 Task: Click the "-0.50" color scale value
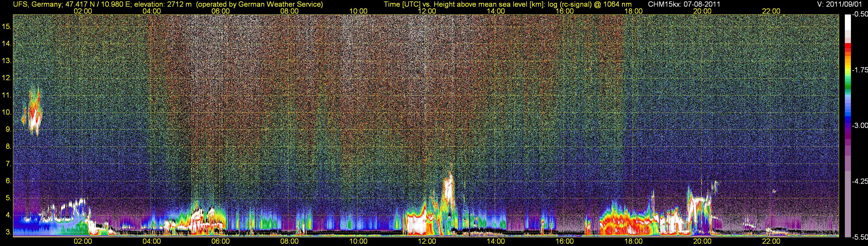coord(860,14)
